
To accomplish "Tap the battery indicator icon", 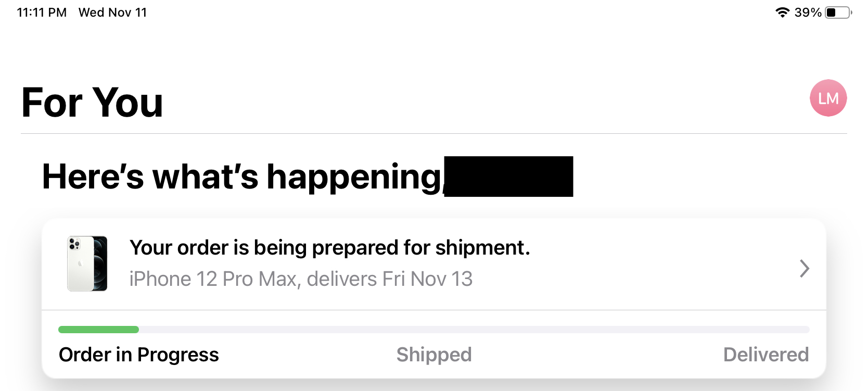I will pyautogui.click(x=838, y=12).
